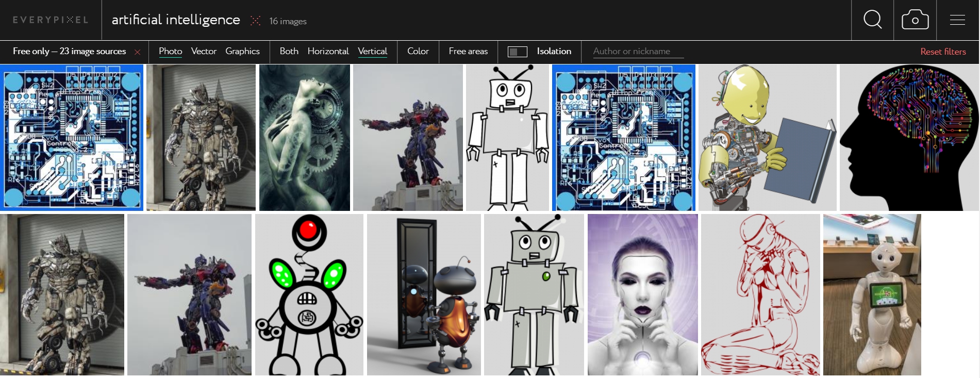This screenshot has width=980, height=378.
Task: Click the Everypixel logo
Action: pyautogui.click(x=51, y=20)
